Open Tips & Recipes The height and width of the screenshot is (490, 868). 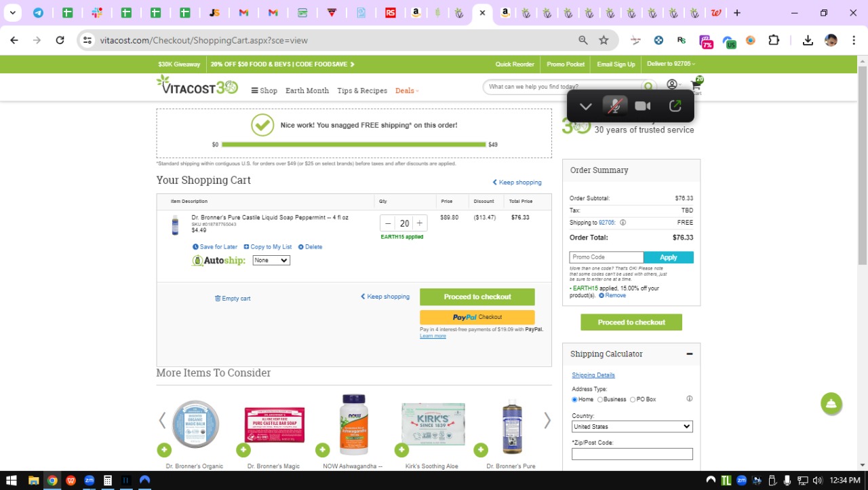coord(362,90)
